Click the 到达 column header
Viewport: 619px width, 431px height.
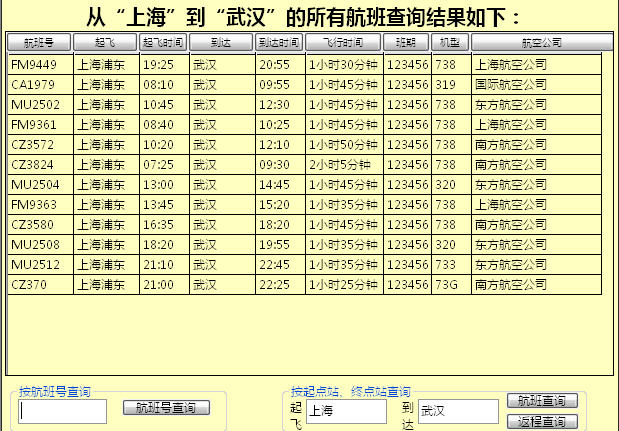[221, 42]
